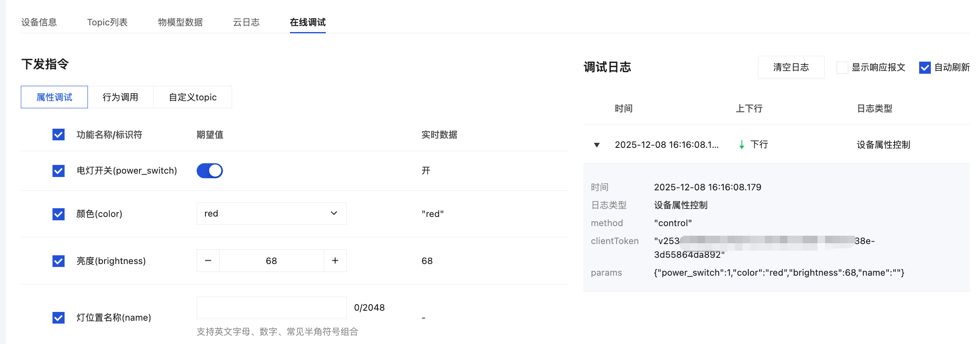The height and width of the screenshot is (344, 980).
Task: Uncheck the 颜色(color) row checkbox
Action: [x=59, y=214]
